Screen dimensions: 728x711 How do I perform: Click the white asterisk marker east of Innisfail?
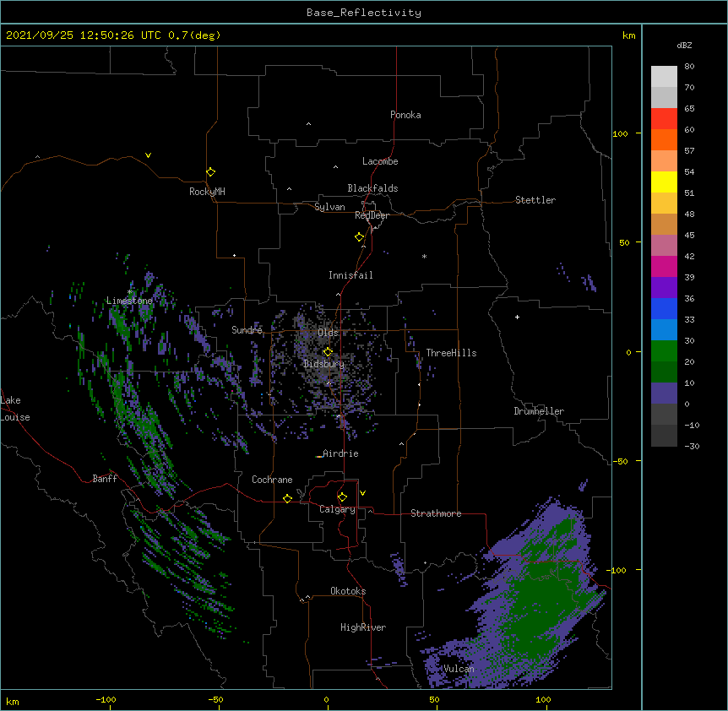click(x=424, y=256)
